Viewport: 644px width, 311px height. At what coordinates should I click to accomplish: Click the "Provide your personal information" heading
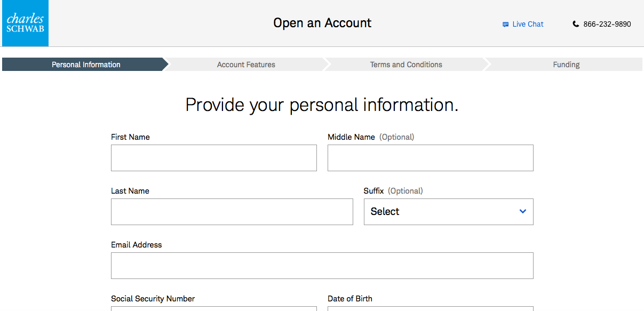[322, 105]
